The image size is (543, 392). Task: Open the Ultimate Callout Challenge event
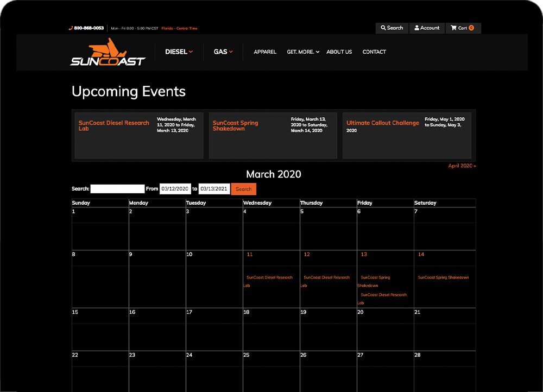click(x=383, y=123)
